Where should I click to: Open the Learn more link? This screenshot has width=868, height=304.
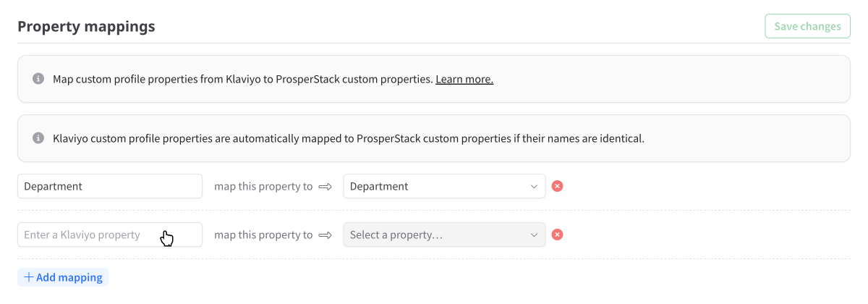point(464,79)
